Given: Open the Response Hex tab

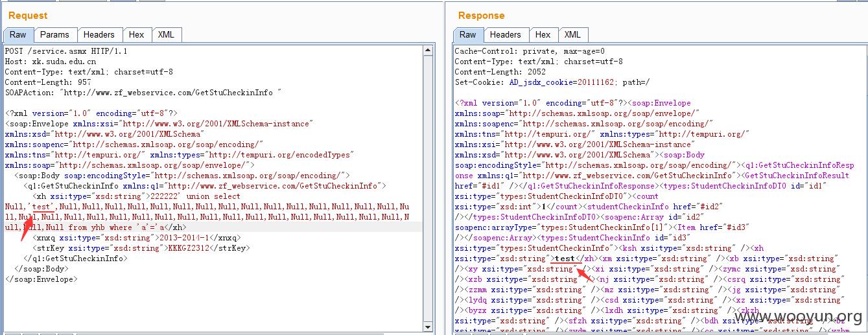Looking at the screenshot, I should pos(543,35).
